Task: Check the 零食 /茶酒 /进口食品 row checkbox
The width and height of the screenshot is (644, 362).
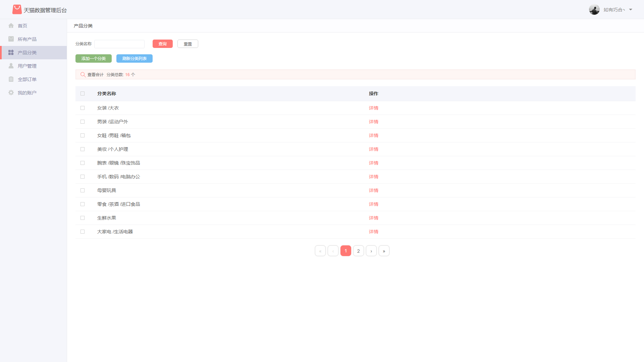Action: coord(83,204)
